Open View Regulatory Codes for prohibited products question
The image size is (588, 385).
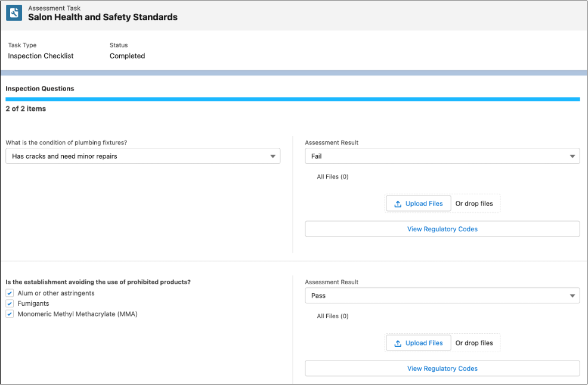[x=442, y=368]
